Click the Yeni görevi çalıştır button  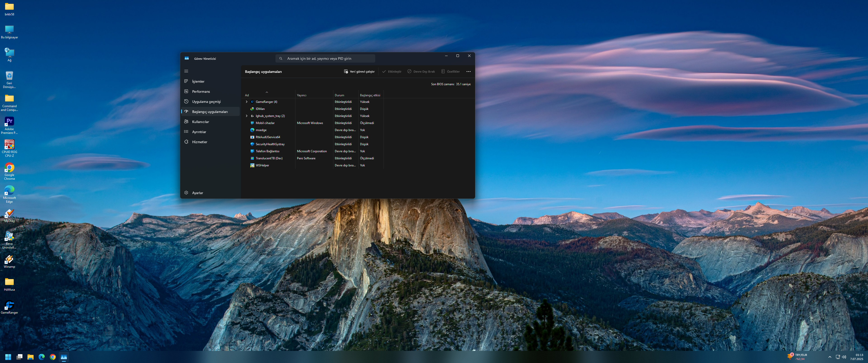[x=359, y=72]
